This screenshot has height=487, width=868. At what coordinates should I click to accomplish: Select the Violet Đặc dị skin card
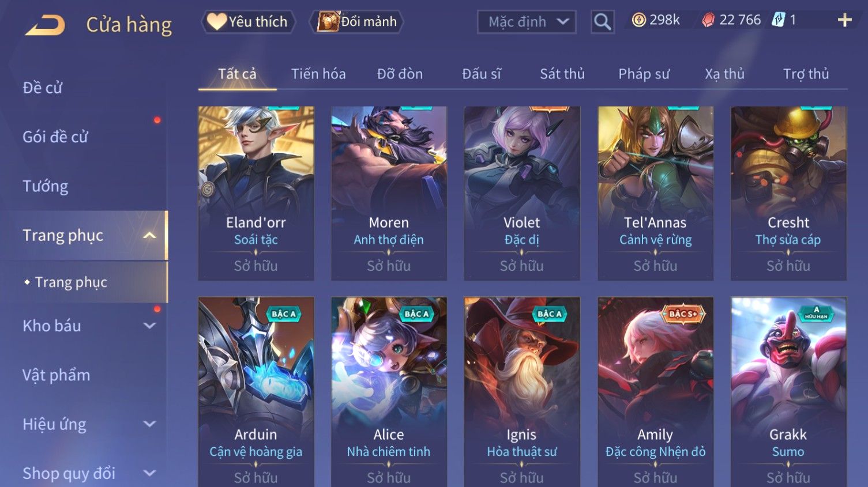click(x=522, y=193)
